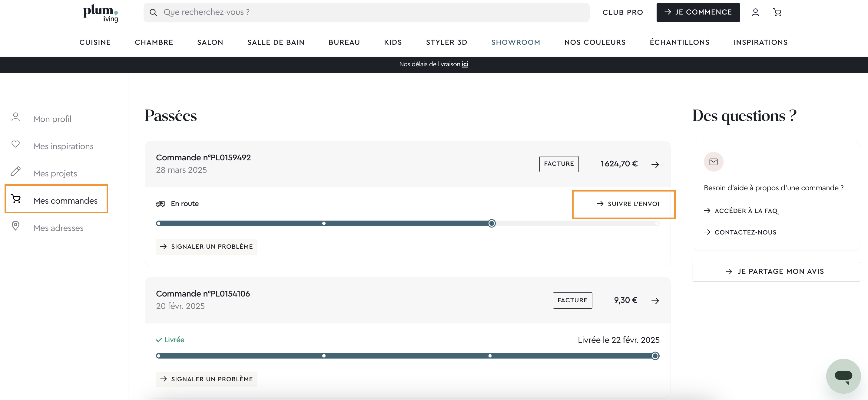Click the search magnifier icon

[x=153, y=12]
